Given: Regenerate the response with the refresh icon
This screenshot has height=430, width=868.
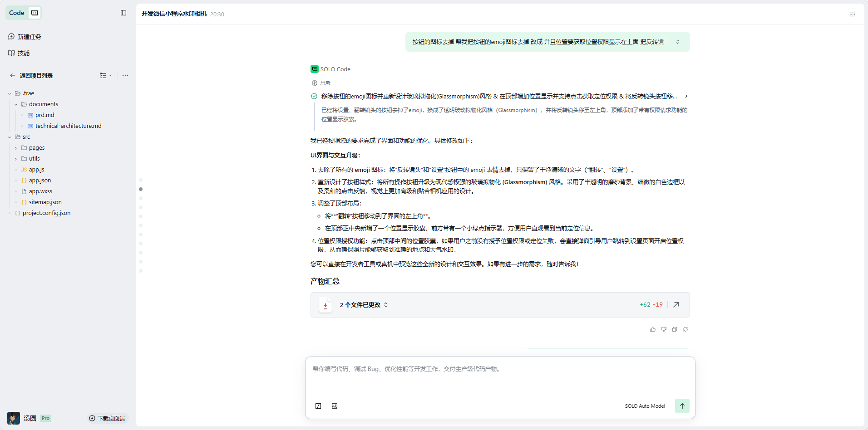Looking at the screenshot, I should coord(686,329).
